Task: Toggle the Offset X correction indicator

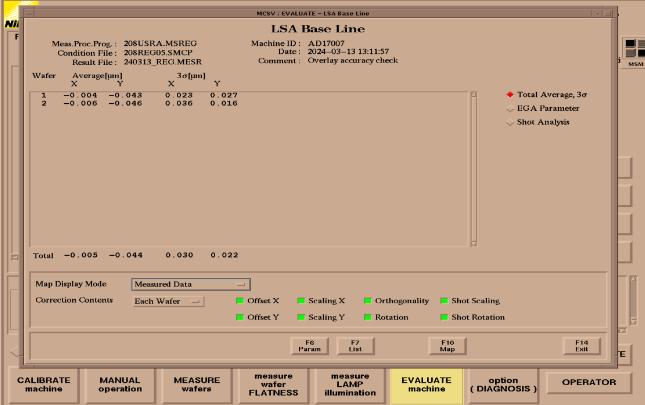Action: [240, 300]
